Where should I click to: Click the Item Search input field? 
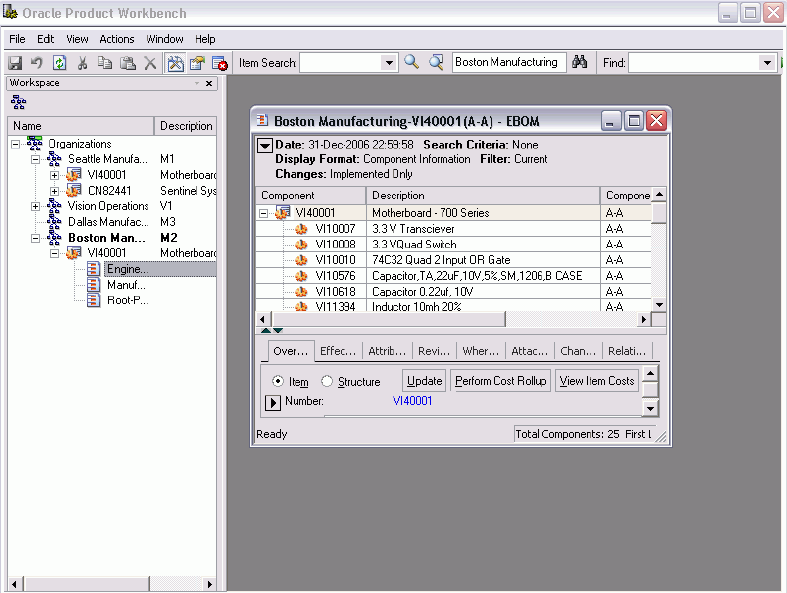[x=340, y=63]
